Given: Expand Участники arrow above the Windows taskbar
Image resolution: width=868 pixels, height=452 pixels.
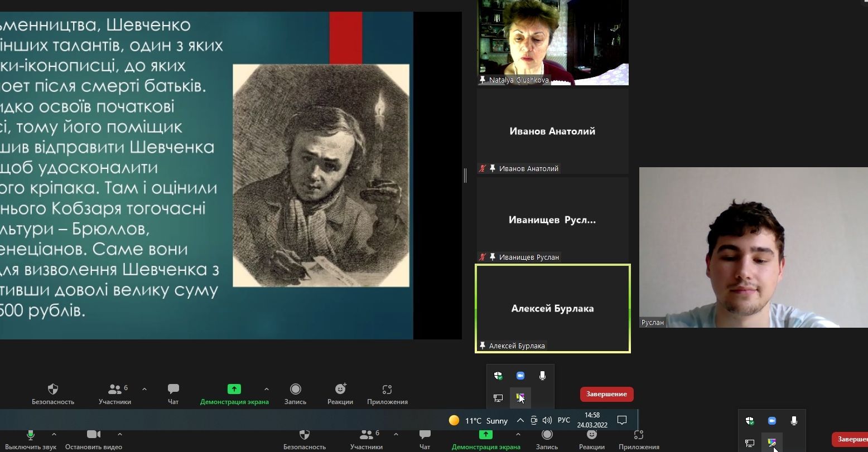Looking at the screenshot, I should point(144,389).
